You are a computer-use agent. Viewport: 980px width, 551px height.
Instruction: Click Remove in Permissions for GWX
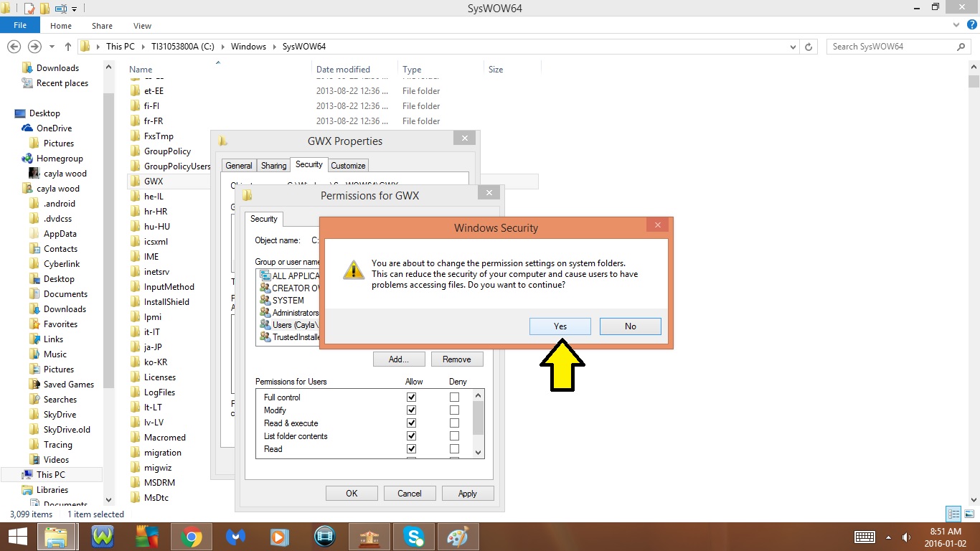tap(457, 359)
